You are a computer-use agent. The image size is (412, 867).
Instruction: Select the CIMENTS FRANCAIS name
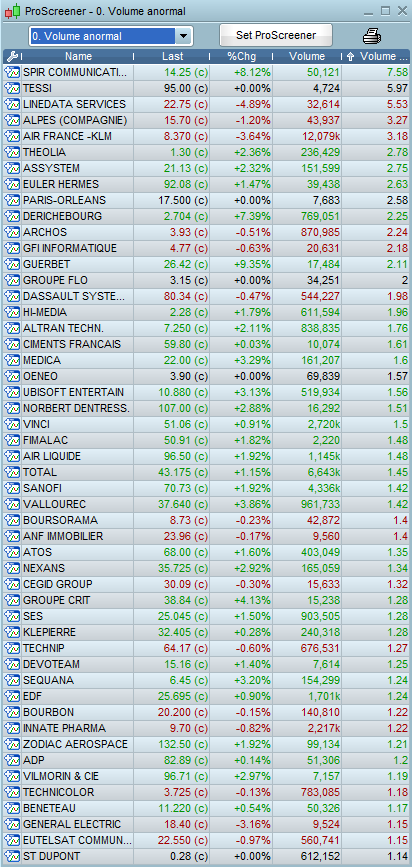click(72, 344)
